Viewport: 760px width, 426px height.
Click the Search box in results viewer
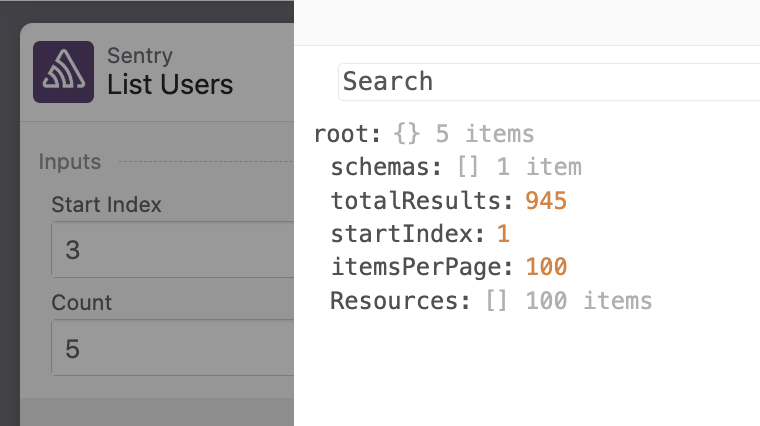coord(548,81)
